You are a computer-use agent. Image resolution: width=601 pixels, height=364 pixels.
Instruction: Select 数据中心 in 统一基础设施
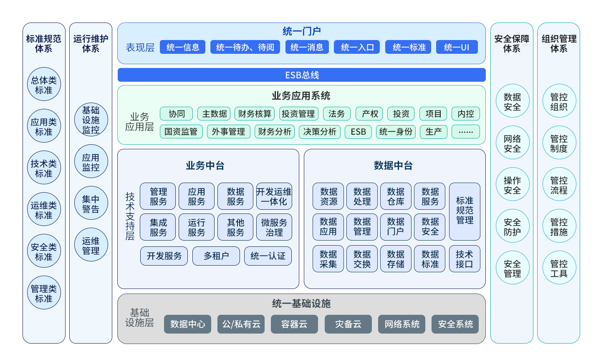[x=187, y=324]
